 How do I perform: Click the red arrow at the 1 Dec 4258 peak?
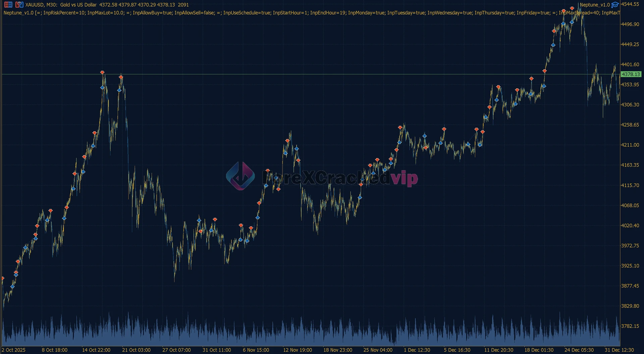pos(400,128)
